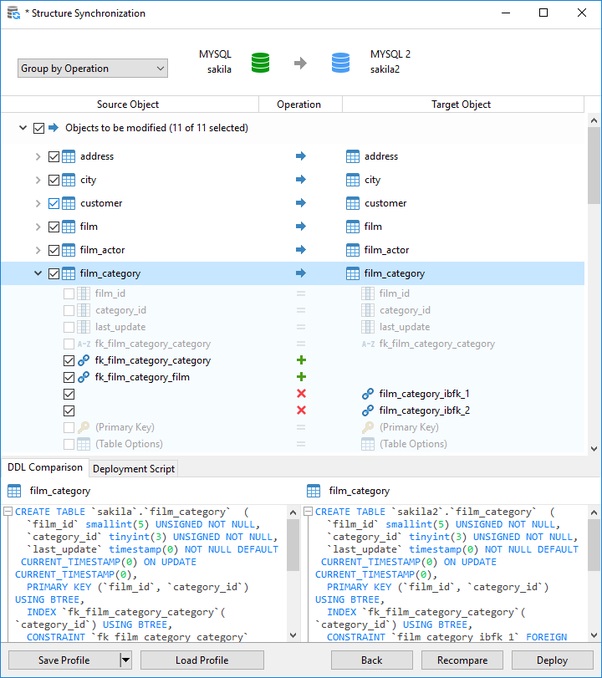Click the table icon next to source address
The width and height of the screenshot is (602, 678).
coord(68,156)
